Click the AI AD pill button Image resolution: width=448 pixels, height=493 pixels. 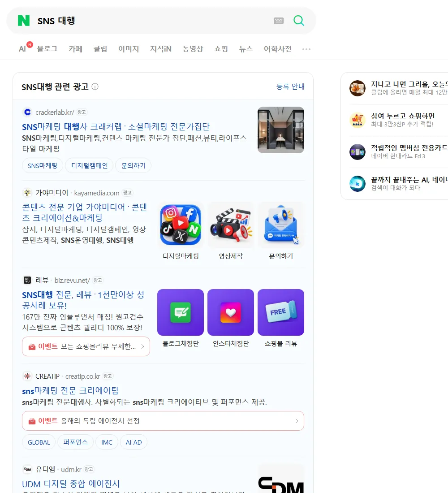[x=134, y=442]
